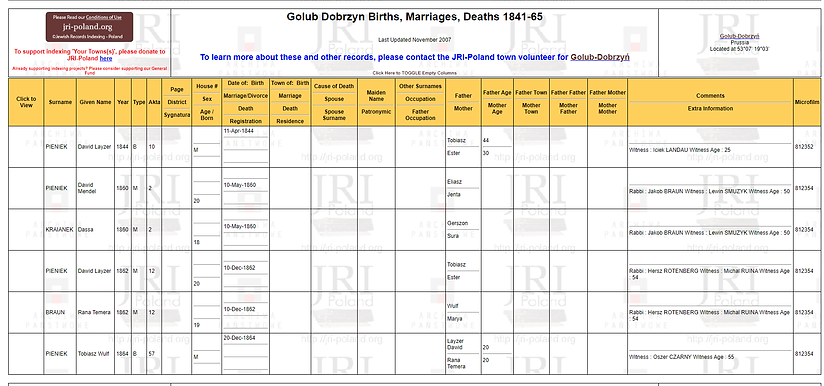Click the Akta column header
824x386 pixels.
[x=154, y=102]
